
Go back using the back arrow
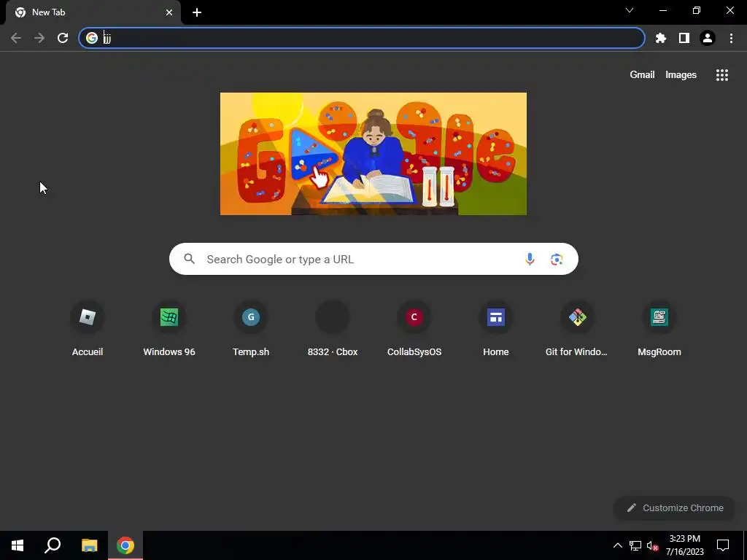[16, 38]
